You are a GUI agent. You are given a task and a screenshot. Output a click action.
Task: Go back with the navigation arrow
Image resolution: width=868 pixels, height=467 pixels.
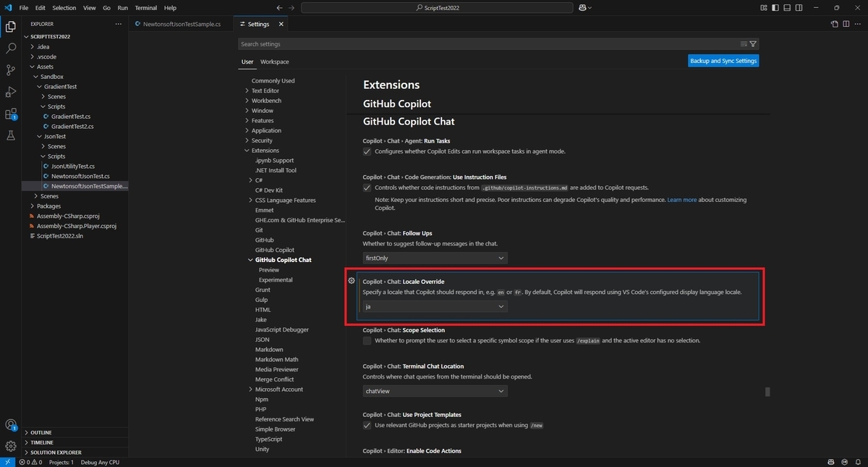point(280,7)
